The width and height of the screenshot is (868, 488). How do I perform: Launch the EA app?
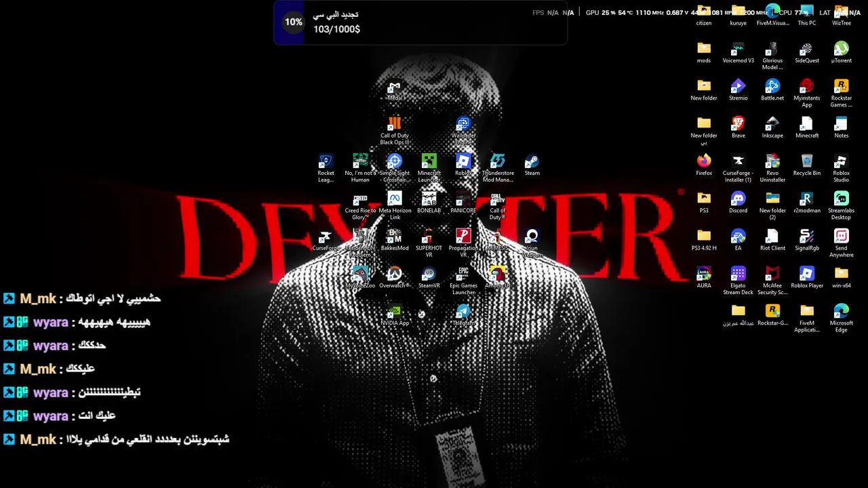pos(738,240)
